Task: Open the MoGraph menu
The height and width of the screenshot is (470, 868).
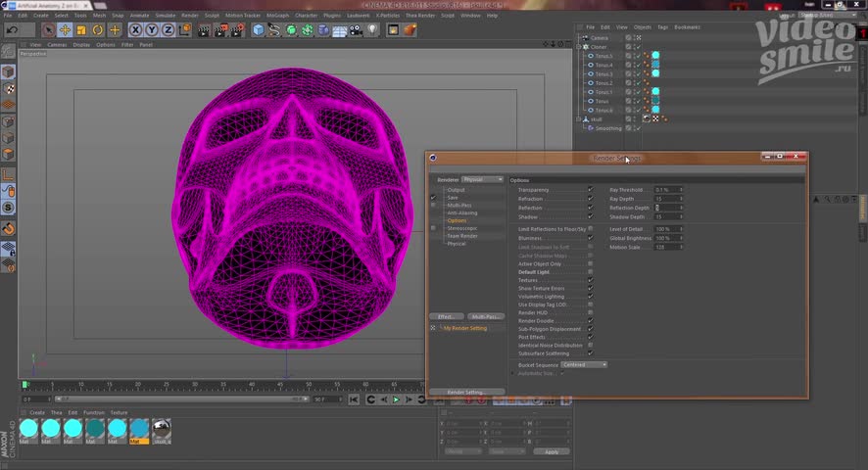Action: coord(277,16)
